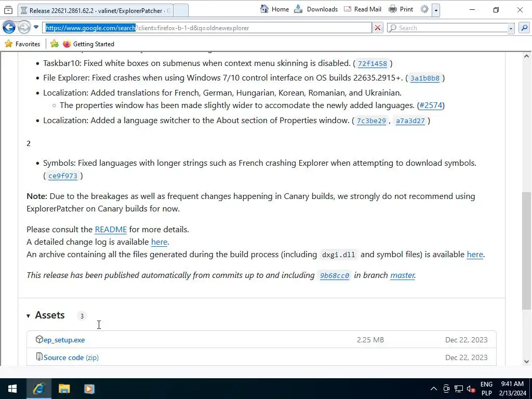Open a new blank tab
The height and width of the screenshot is (399, 532).
tap(181, 10)
